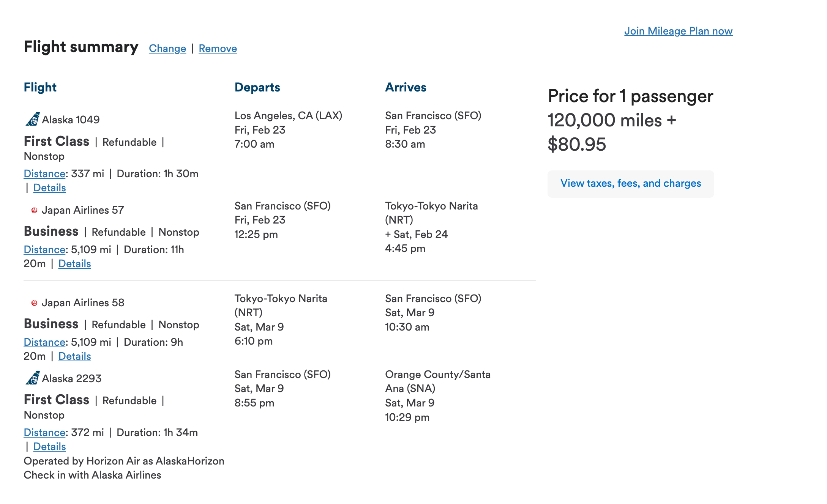Show Details for Japan Airlines 58
The height and width of the screenshot is (504, 827).
point(75,356)
